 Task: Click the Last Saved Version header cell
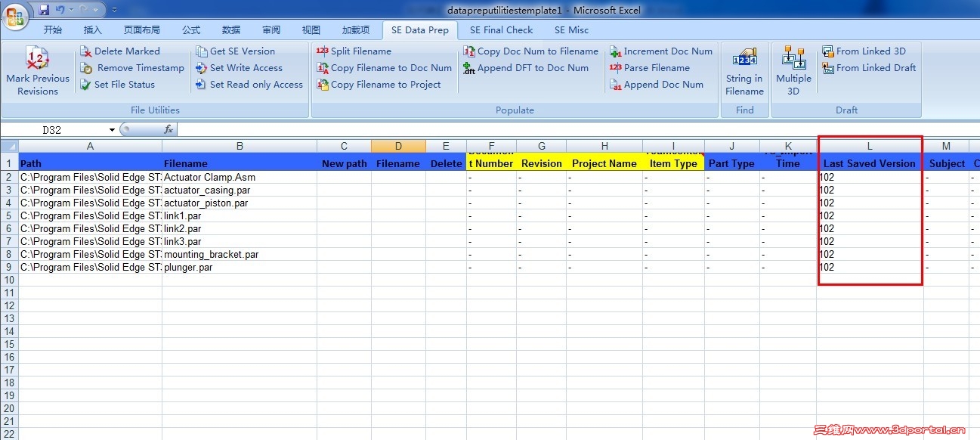click(x=870, y=163)
